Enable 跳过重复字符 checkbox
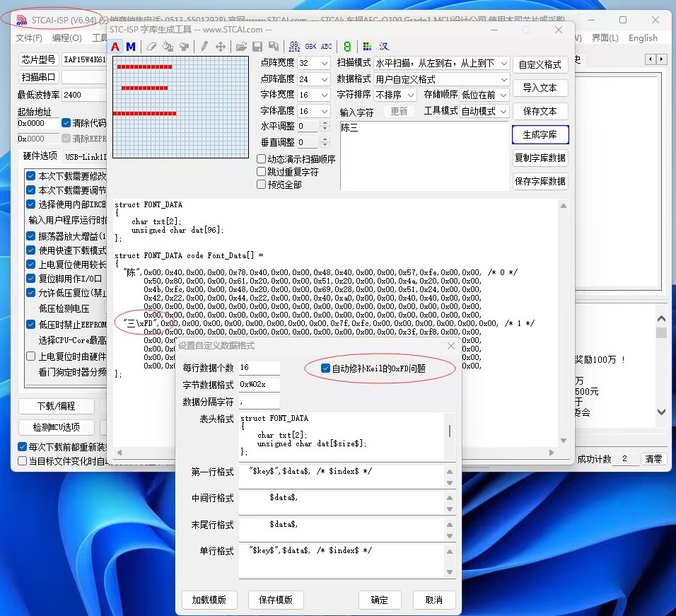Viewport: 676px width, 616px height. pyautogui.click(x=261, y=172)
